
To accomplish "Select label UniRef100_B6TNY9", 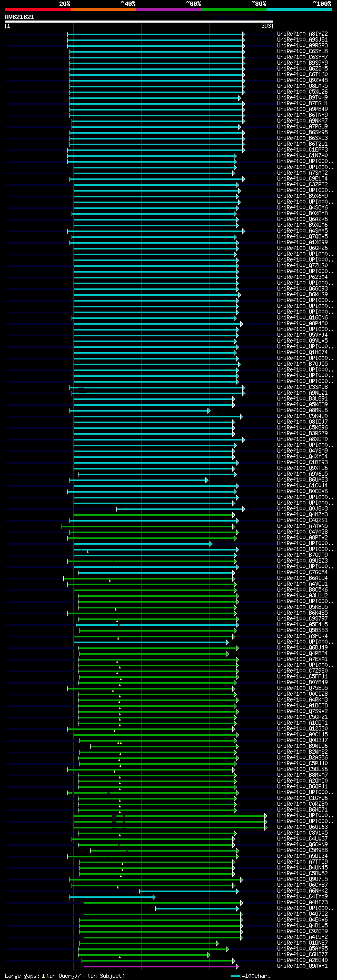I will point(302,115).
